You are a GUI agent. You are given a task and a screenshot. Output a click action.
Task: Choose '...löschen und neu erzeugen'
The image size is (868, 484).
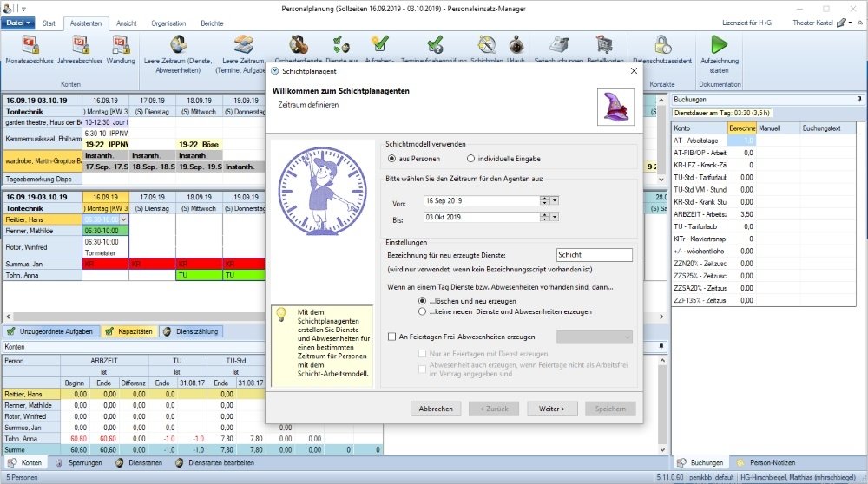(x=423, y=301)
